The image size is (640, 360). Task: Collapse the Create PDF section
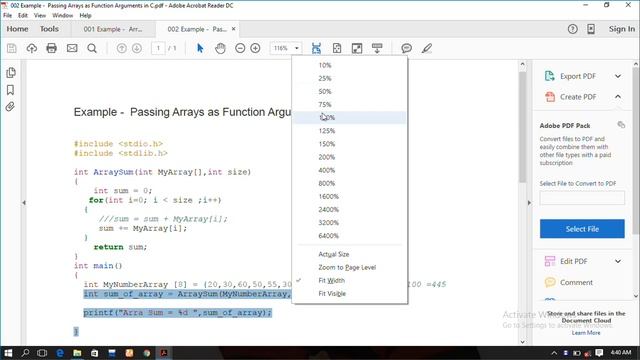[618, 97]
